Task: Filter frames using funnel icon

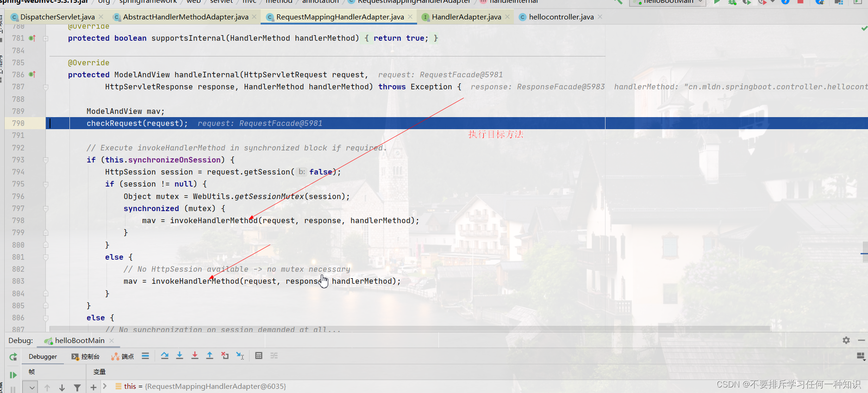Action: (x=77, y=387)
